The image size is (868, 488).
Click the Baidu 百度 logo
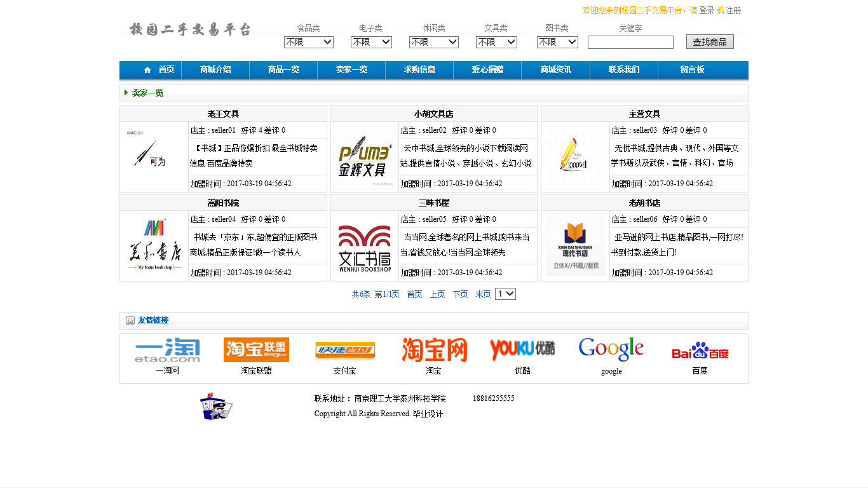click(700, 351)
